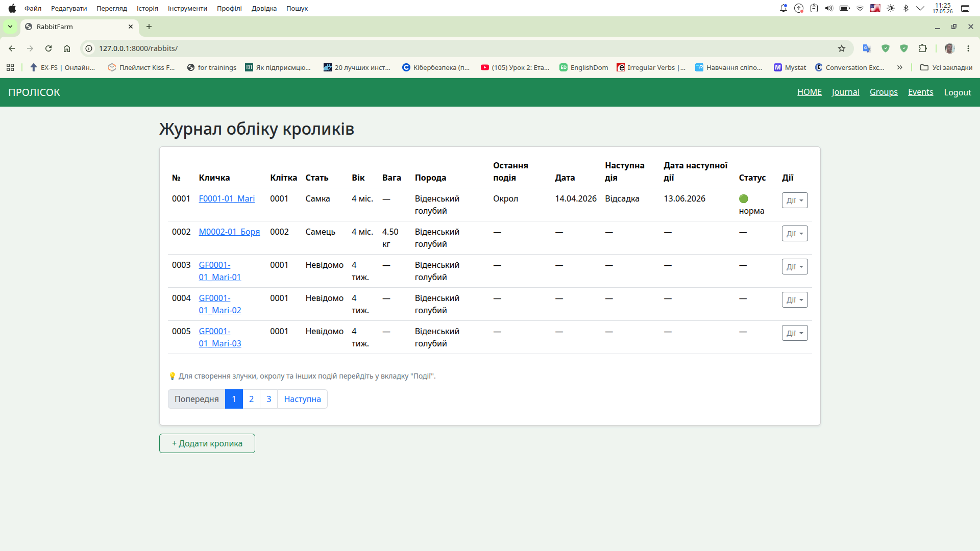The height and width of the screenshot is (551, 980).
Task: Open the Інструменти menu
Action: (187, 8)
